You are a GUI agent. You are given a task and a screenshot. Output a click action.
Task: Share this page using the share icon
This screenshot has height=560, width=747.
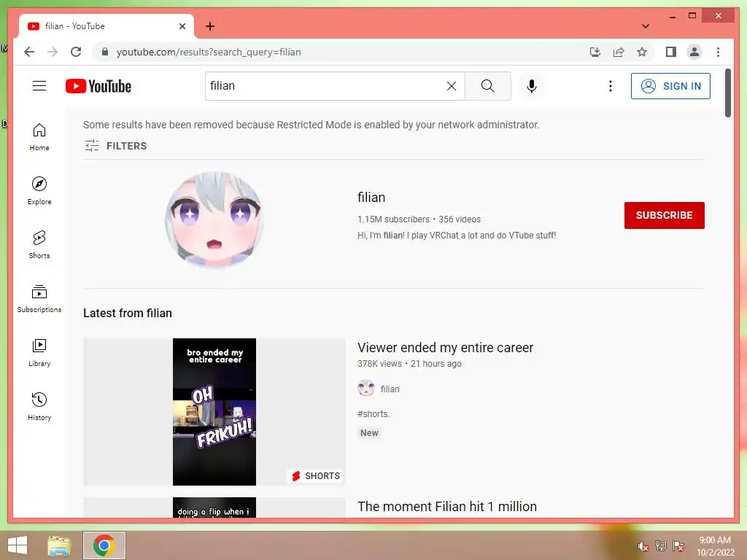619,52
